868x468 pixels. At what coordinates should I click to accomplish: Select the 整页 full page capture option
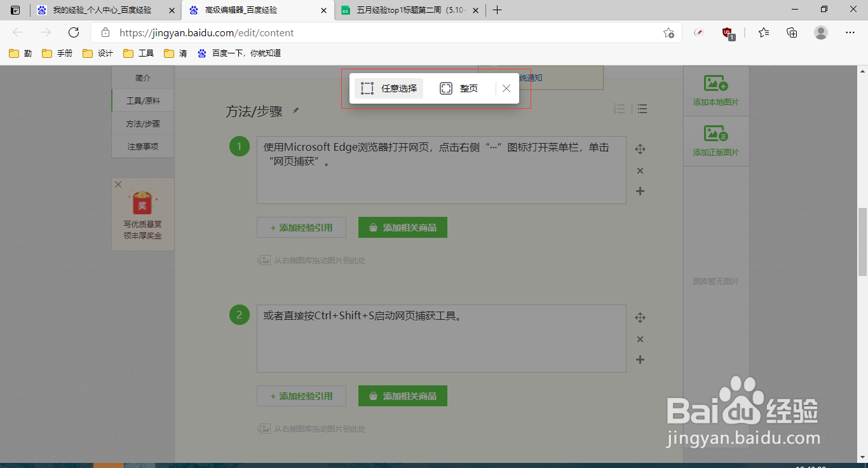pos(459,88)
